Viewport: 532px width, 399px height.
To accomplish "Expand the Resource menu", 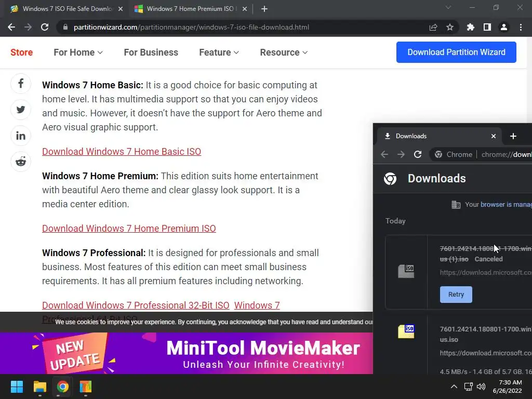I will click(x=284, y=52).
